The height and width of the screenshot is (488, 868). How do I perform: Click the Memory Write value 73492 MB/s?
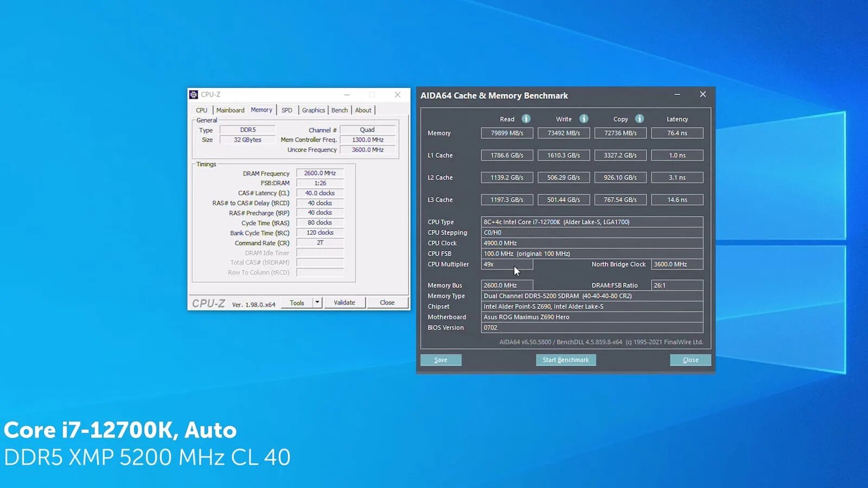point(564,133)
